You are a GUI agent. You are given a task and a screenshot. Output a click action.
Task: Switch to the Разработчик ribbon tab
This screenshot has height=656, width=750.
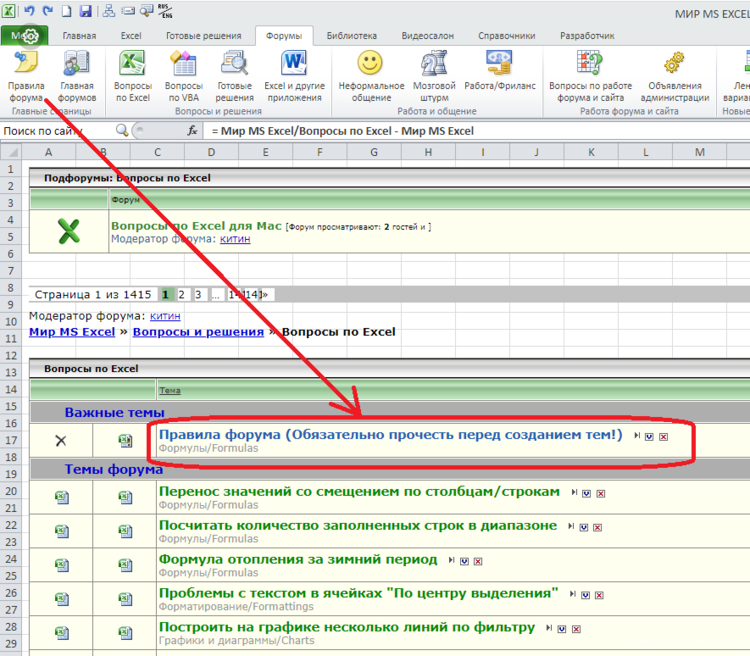(587, 36)
